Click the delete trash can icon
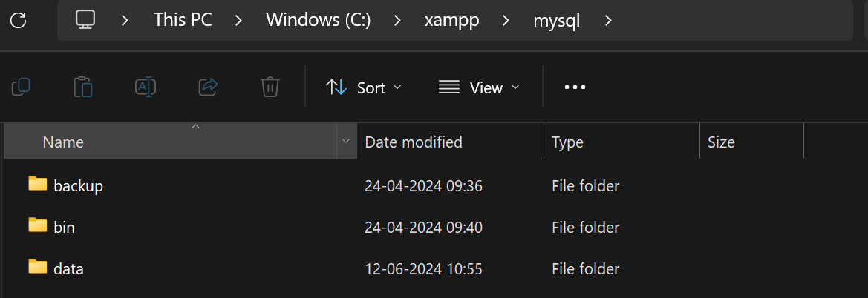Image resolution: width=868 pixels, height=298 pixels. coord(270,87)
